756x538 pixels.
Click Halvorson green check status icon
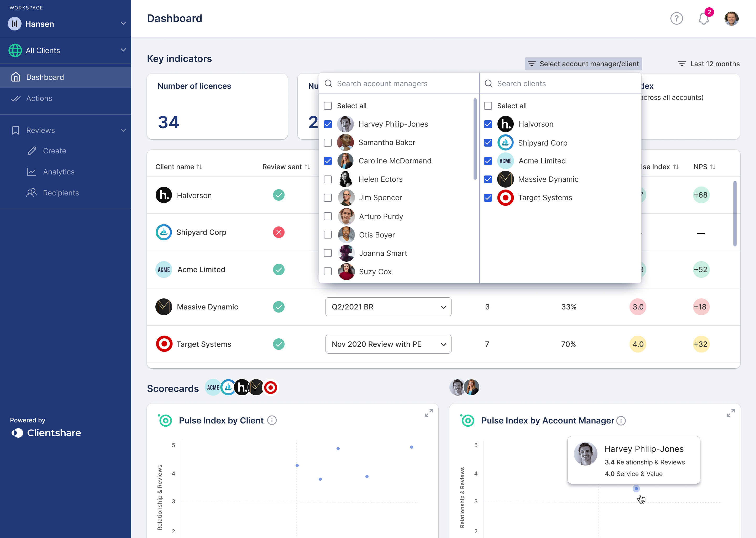coord(279,195)
